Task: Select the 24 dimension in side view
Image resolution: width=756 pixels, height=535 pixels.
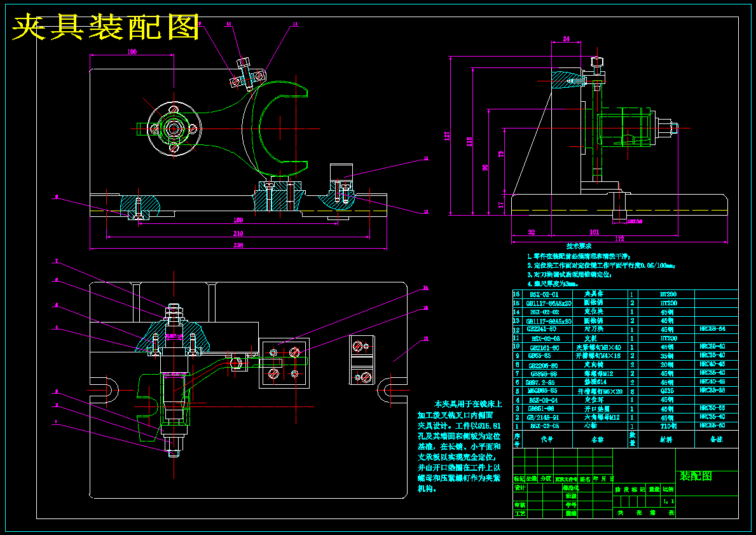Action: click(566, 39)
